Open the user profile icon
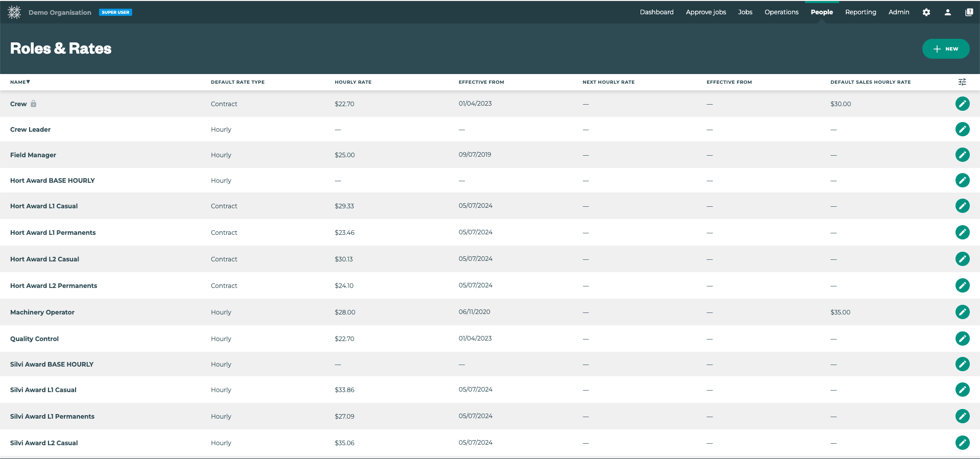This screenshot has height=459, width=980. (948, 12)
